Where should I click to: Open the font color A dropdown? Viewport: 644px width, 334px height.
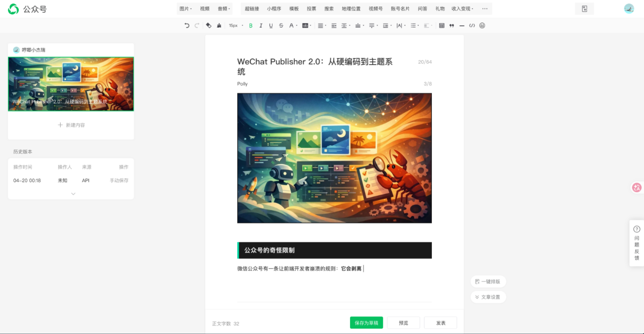(x=293, y=25)
